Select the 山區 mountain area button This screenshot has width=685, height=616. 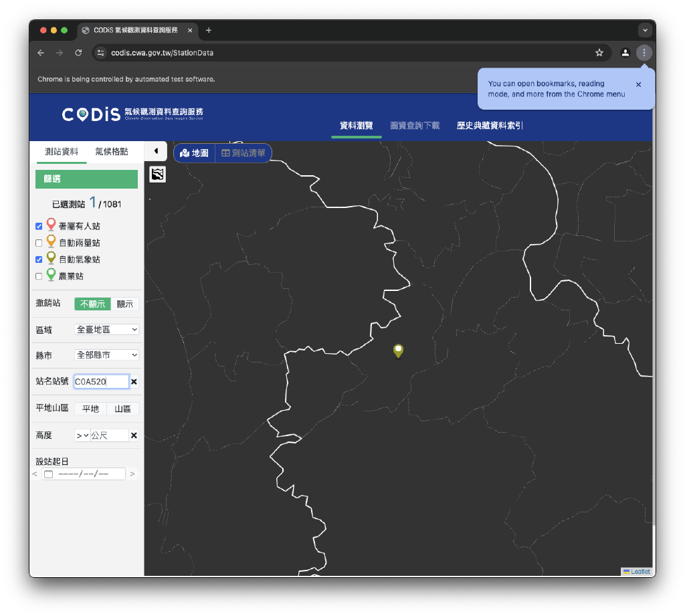coord(123,408)
